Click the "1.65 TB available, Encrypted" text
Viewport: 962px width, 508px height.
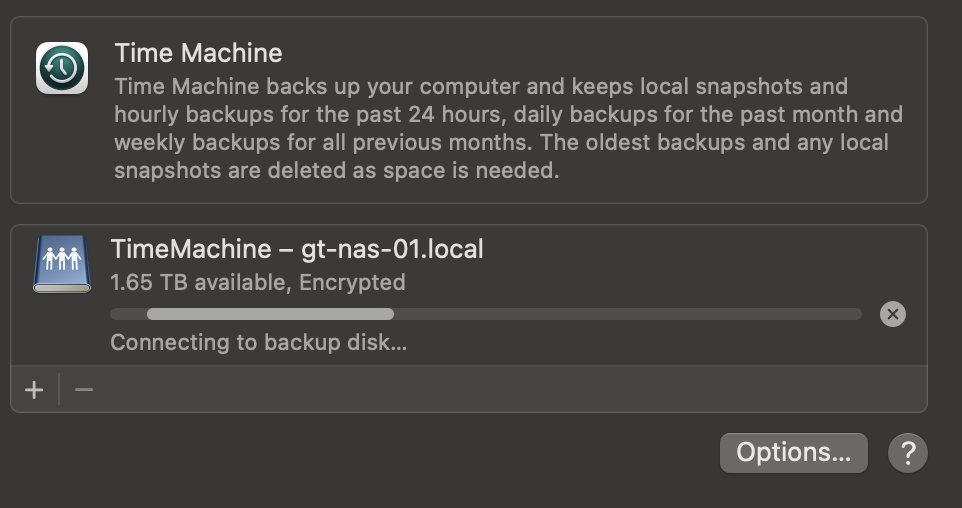[x=257, y=283]
